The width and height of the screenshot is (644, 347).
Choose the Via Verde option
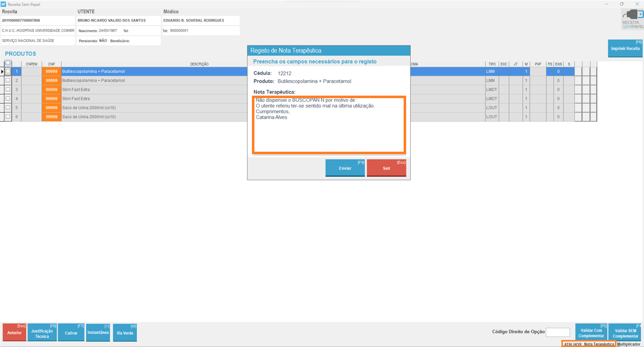tap(125, 333)
